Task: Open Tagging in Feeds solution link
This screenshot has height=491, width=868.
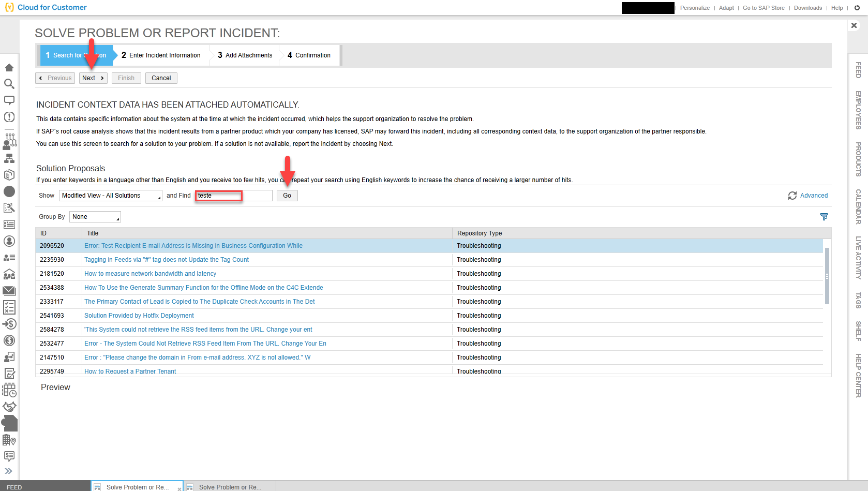Action: point(167,260)
